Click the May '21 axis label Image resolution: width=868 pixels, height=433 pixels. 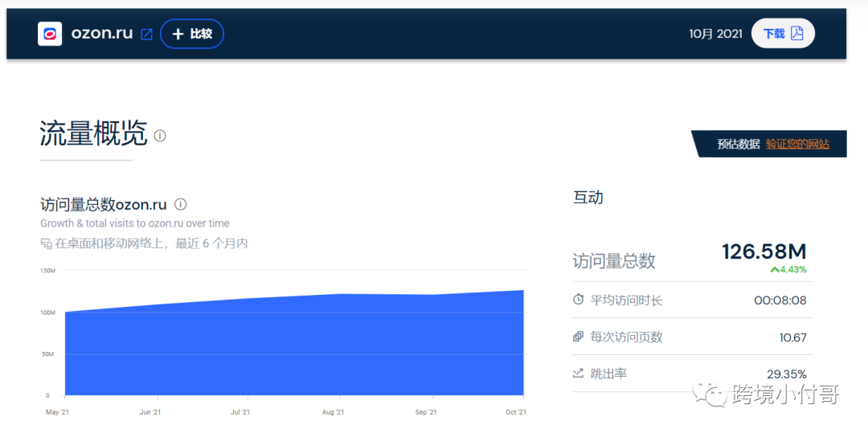(x=56, y=413)
